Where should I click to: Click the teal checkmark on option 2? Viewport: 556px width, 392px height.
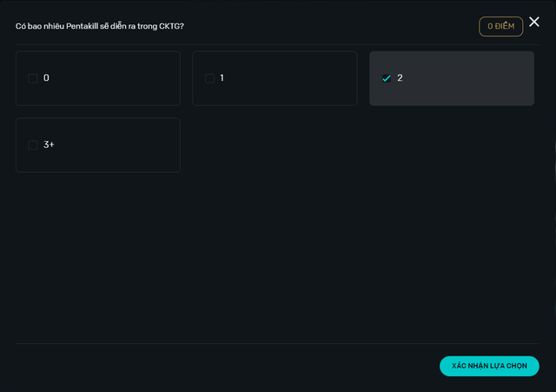tap(387, 78)
